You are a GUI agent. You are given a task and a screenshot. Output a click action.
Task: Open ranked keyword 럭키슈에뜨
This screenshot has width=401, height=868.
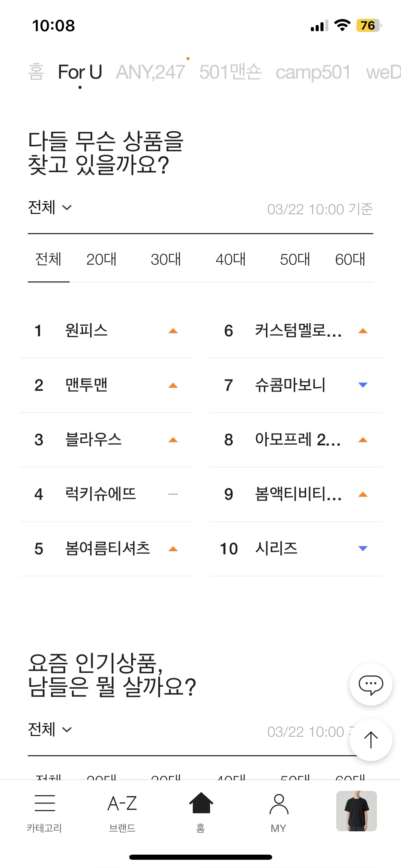101,494
